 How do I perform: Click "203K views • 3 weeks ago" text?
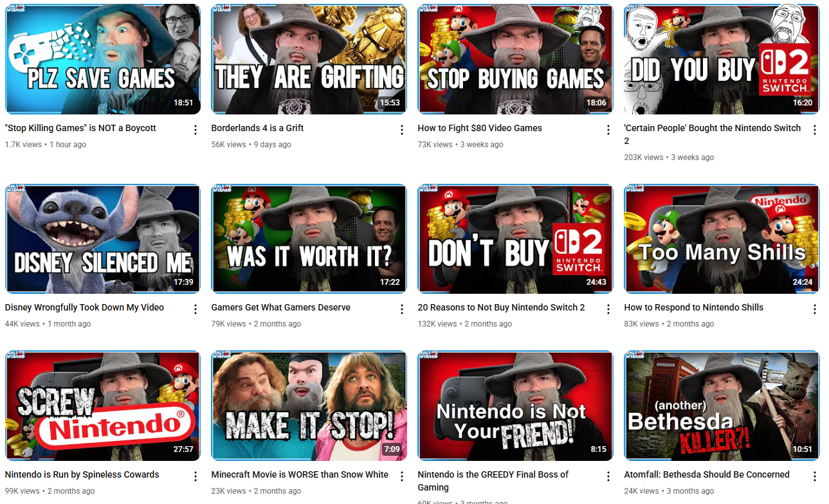coord(669,157)
